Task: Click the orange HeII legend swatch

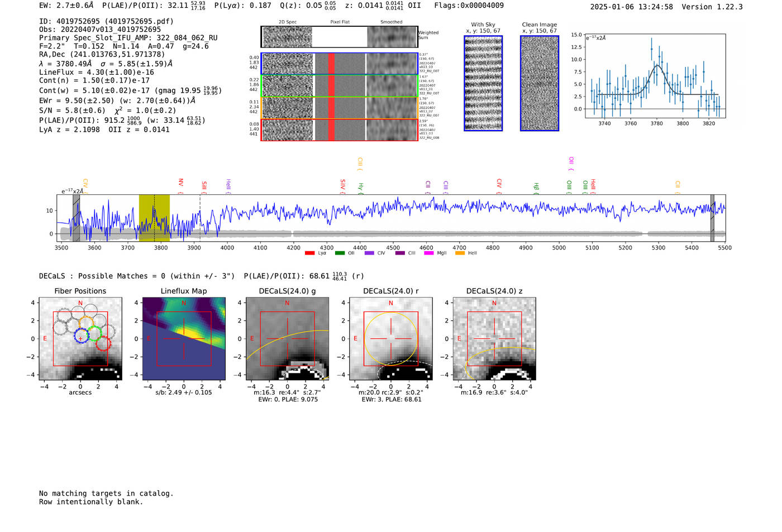Action: (x=460, y=253)
